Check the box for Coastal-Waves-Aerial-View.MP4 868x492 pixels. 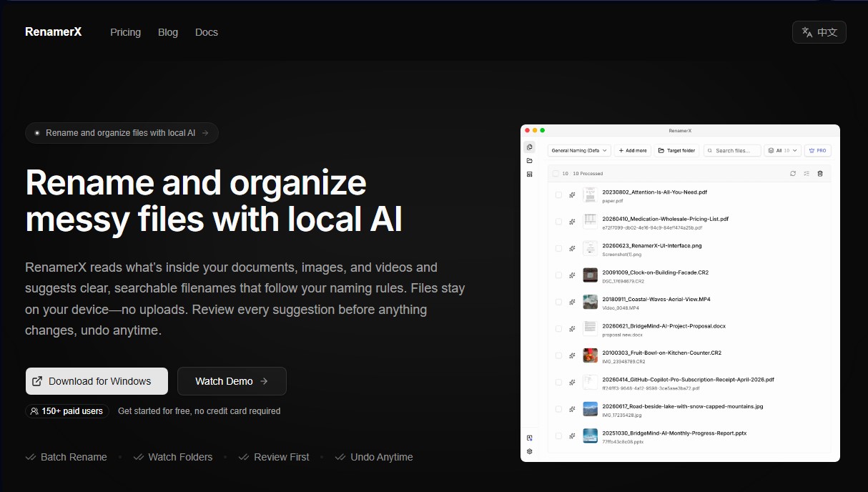(558, 302)
